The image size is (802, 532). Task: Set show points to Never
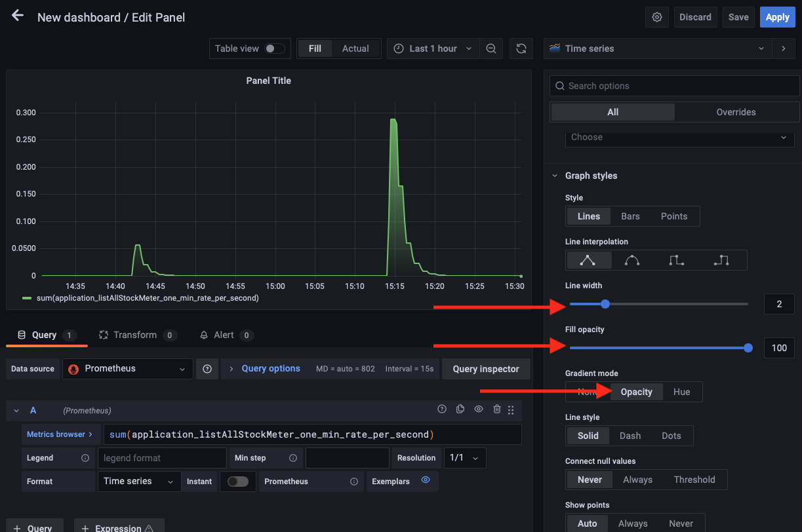pyautogui.click(x=681, y=523)
